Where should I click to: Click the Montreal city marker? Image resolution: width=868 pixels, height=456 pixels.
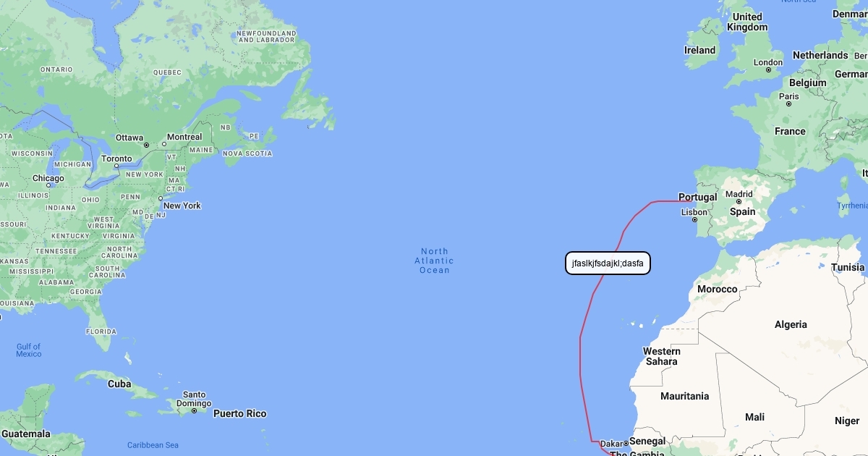[164, 144]
